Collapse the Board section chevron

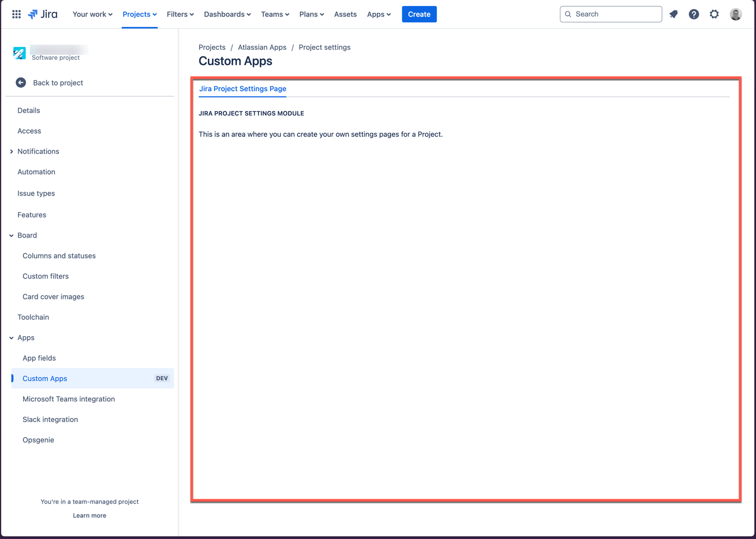click(x=11, y=235)
